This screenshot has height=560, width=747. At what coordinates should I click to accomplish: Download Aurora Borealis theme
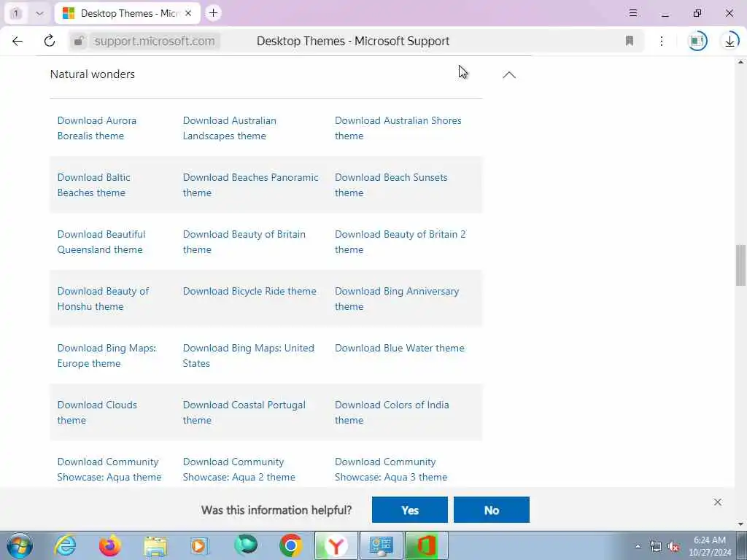(x=97, y=128)
